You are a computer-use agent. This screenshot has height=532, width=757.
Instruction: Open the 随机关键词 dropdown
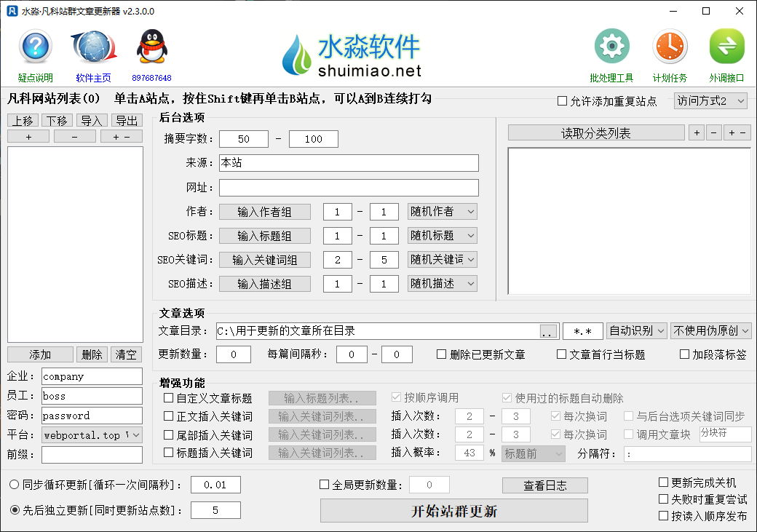coord(443,260)
